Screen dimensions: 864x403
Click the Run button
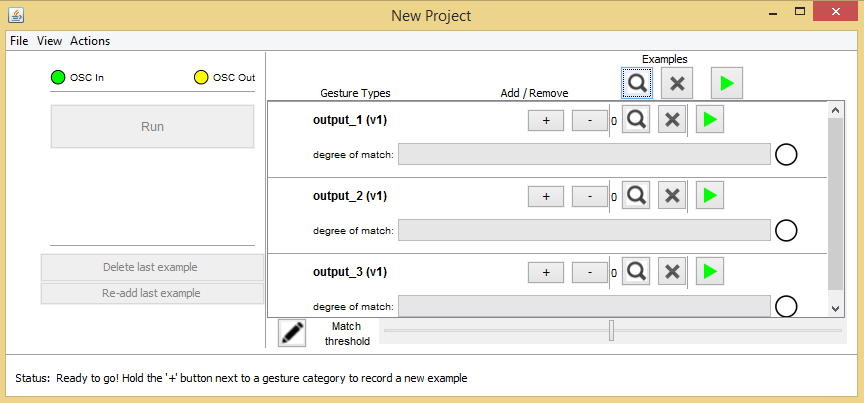pyautogui.click(x=153, y=127)
